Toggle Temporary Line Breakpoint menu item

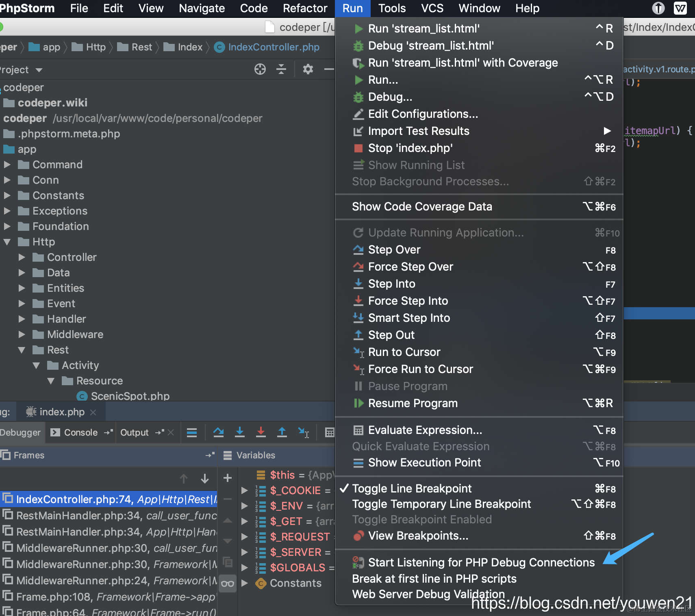479,504
